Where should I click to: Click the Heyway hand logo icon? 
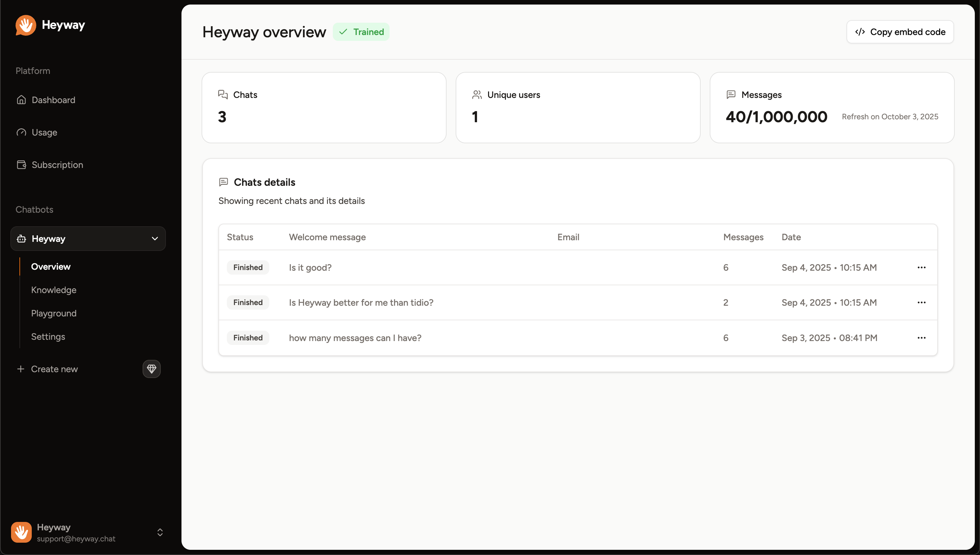tap(26, 25)
